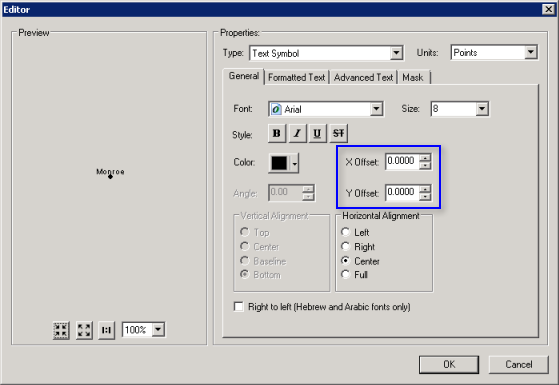The height and width of the screenshot is (385, 559).
Task: Click the Cancel button
Action: point(519,364)
